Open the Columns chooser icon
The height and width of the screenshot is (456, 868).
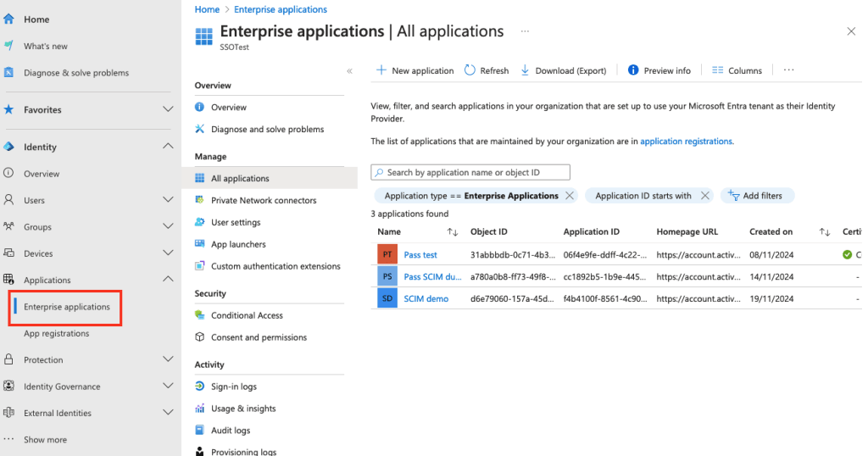coord(718,70)
